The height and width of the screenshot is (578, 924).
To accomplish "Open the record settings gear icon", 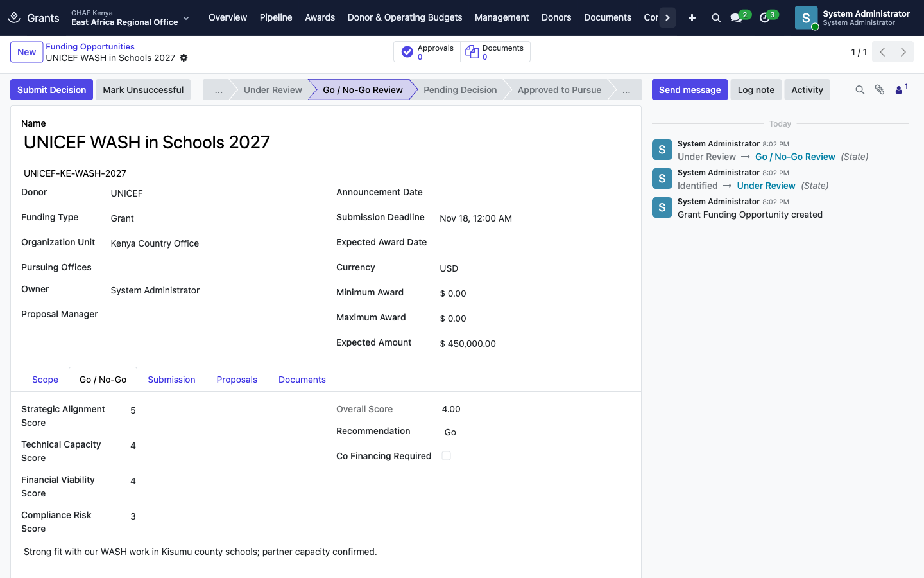I will 184,58.
